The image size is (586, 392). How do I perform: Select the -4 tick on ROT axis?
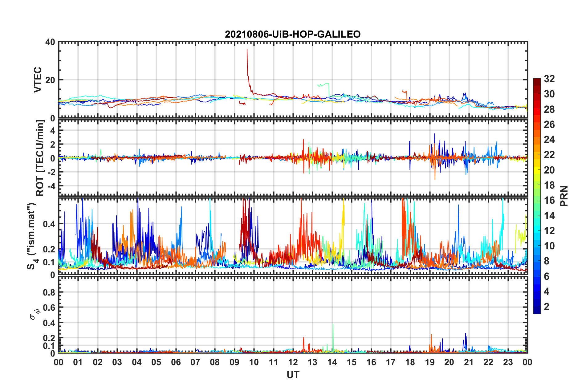(51, 186)
